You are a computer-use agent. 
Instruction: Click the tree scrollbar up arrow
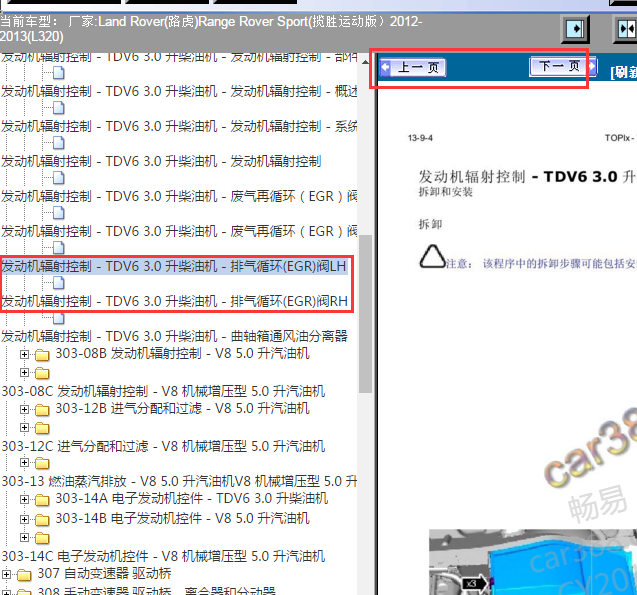click(x=365, y=62)
